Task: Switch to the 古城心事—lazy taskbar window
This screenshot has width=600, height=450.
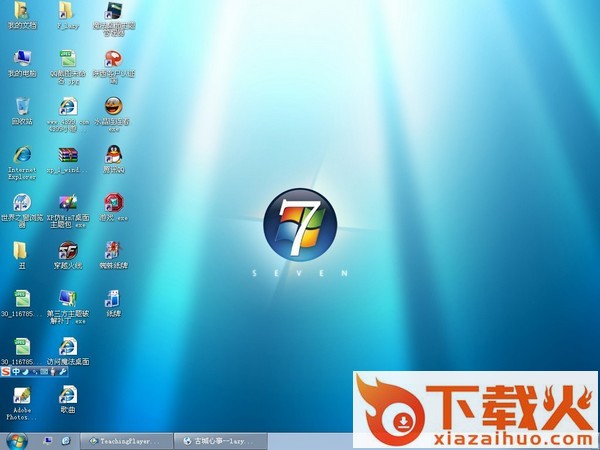Action: point(220,441)
